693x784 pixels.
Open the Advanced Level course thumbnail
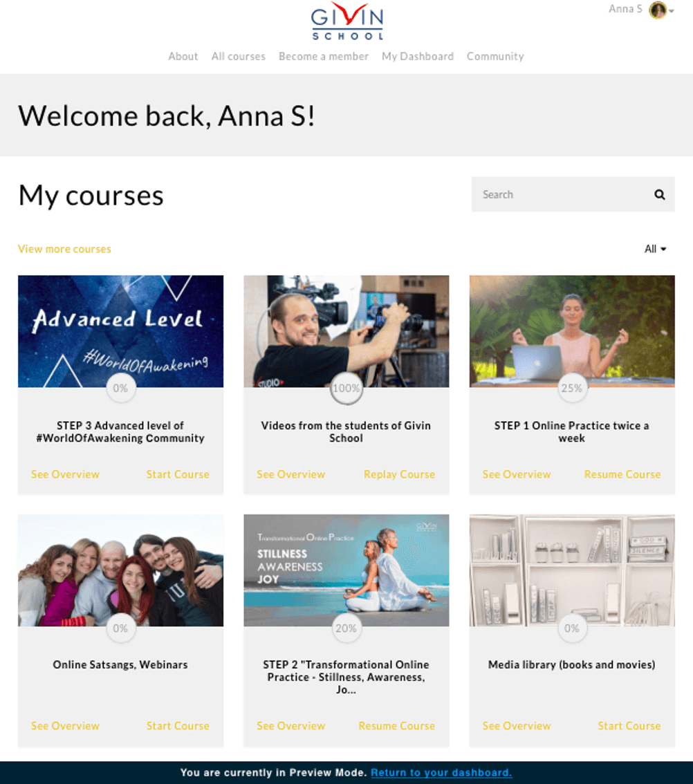coord(120,331)
